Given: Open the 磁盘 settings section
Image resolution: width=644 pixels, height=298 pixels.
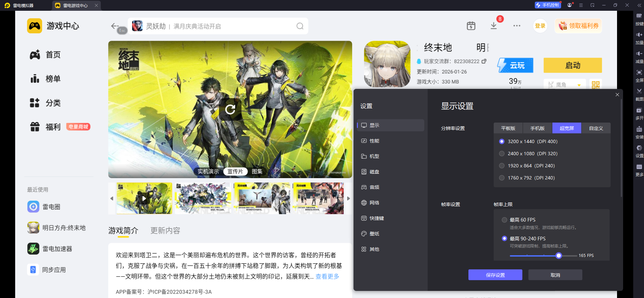Looking at the screenshot, I should click(x=391, y=172).
